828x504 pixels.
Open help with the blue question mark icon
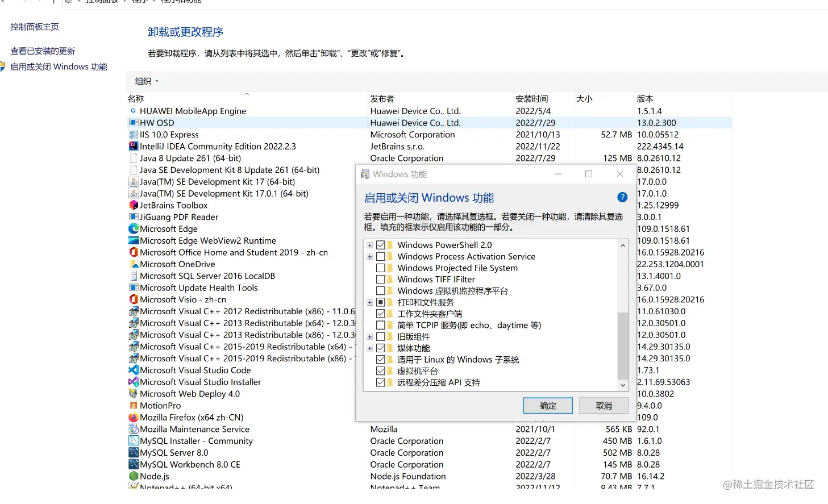[x=622, y=197]
